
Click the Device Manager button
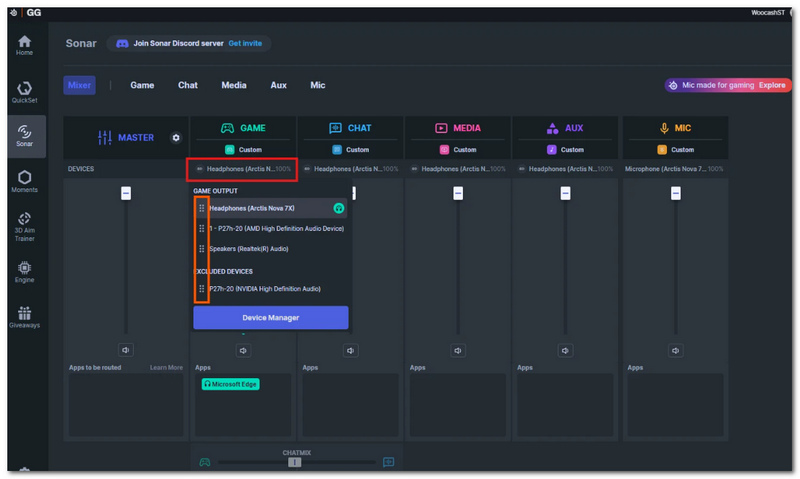click(270, 318)
